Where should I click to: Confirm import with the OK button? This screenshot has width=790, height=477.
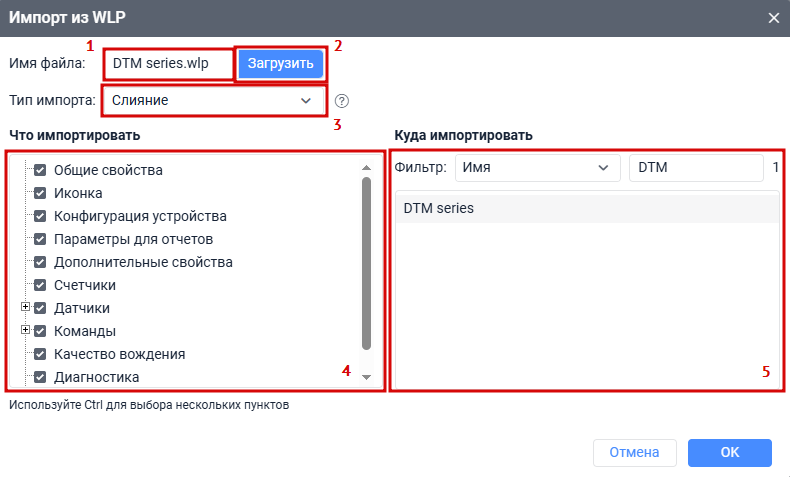pyautogui.click(x=729, y=453)
